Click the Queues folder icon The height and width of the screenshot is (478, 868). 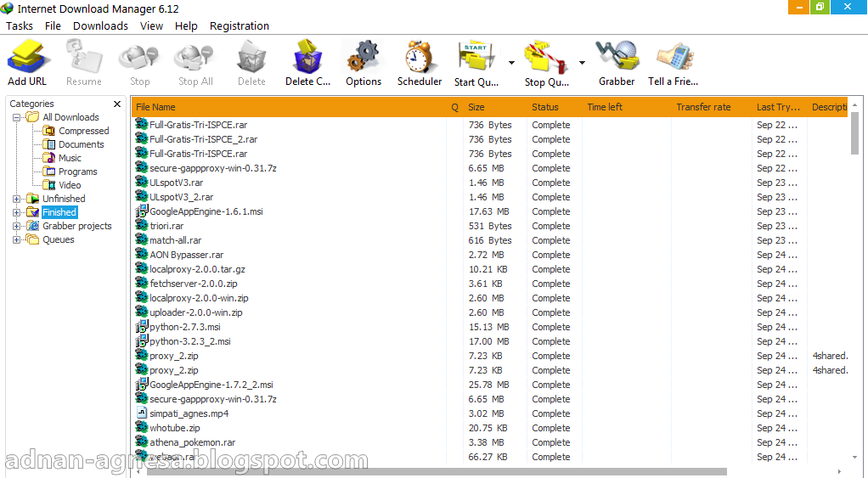pyautogui.click(x=32, y=239)
